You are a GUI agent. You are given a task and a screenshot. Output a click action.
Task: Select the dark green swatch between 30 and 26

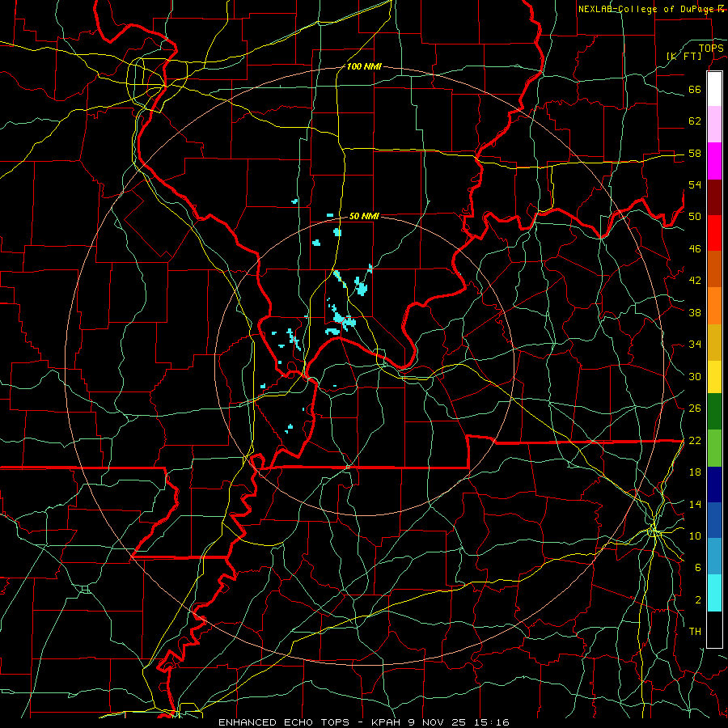click(x=714, y=412)
